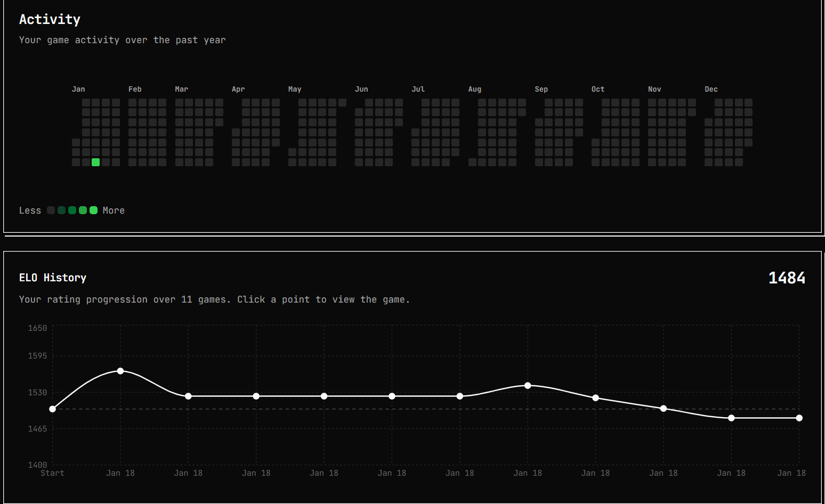Viewport: 825px width, 504px height.
Task: Click the May month label
Action: (x=295, y=89)
